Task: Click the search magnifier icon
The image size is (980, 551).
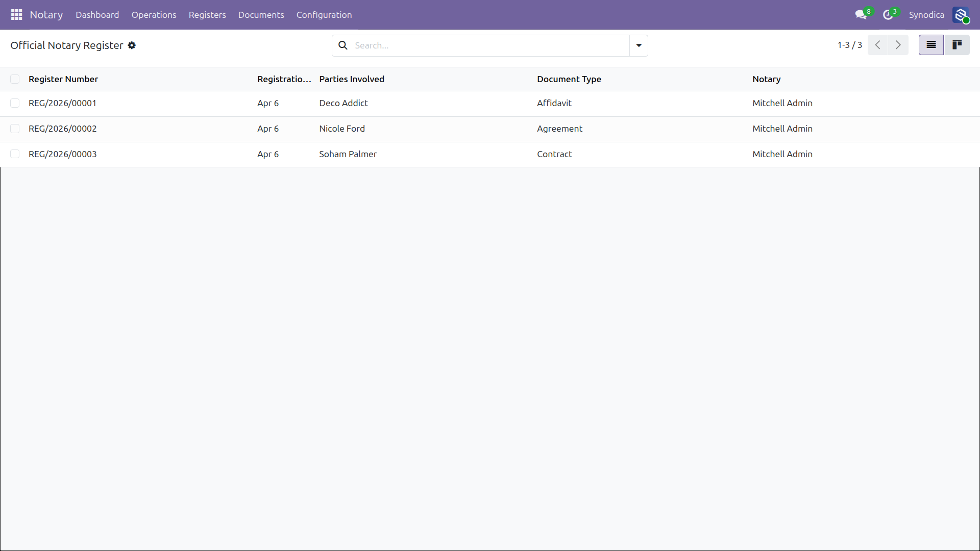Action: pos(343,45)
